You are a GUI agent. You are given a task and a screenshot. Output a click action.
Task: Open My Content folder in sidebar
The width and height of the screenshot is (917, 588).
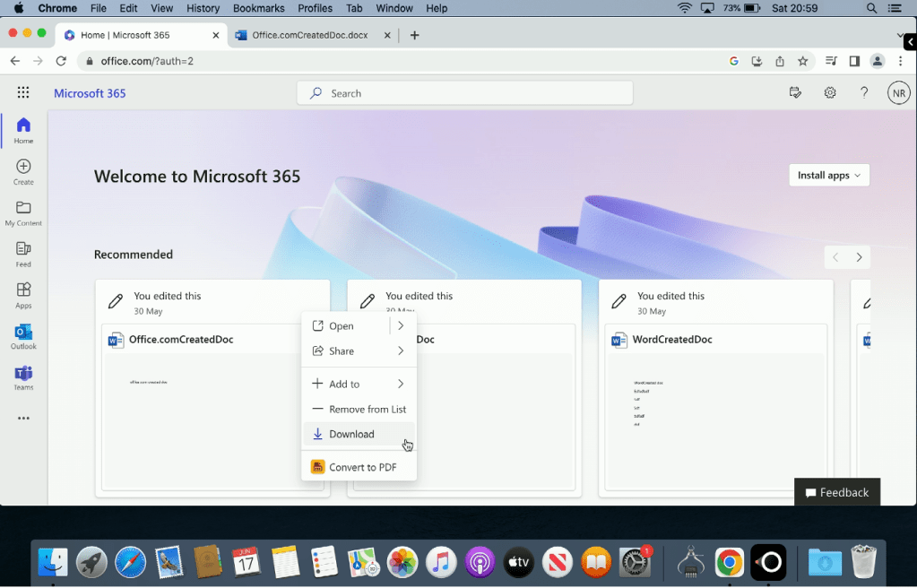pos(23,212)
